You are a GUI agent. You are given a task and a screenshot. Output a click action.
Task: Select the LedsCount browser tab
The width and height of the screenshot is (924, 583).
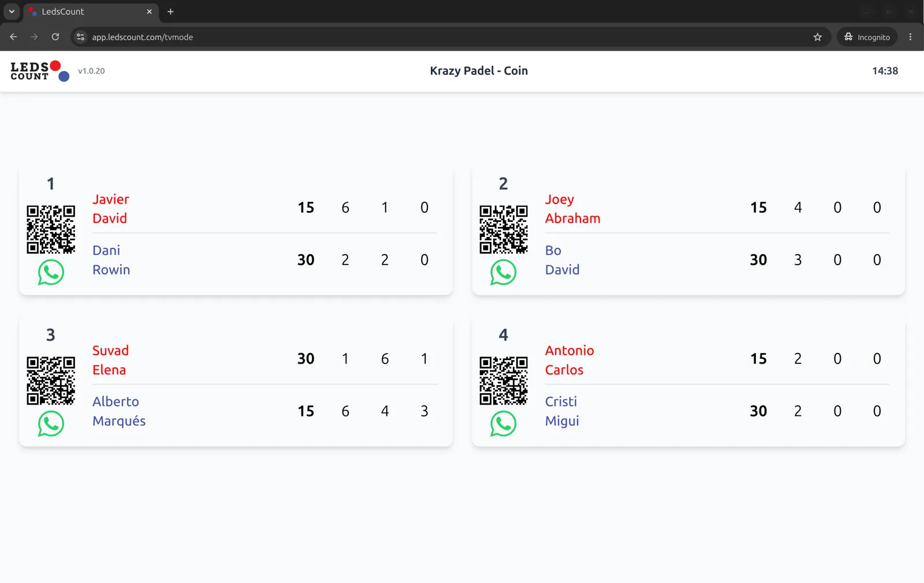point(91,12)
